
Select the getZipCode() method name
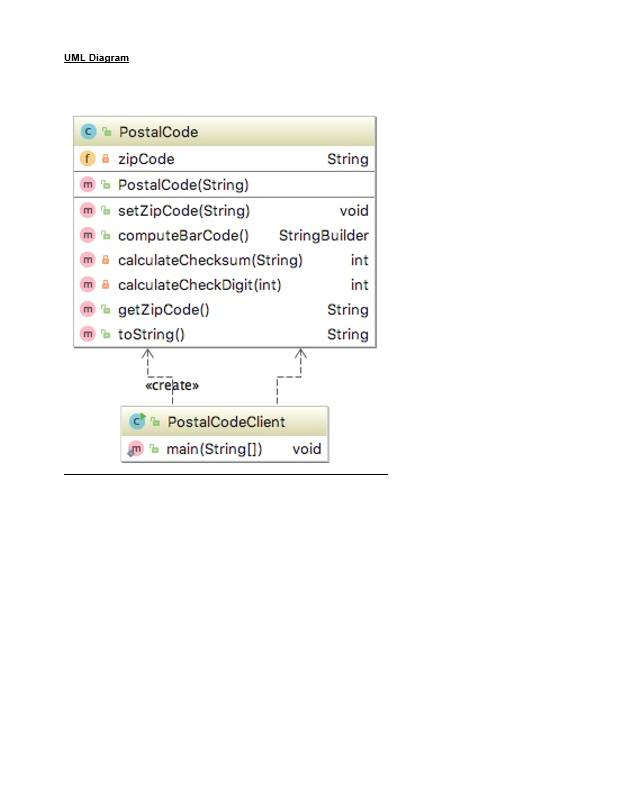point(164,310)
